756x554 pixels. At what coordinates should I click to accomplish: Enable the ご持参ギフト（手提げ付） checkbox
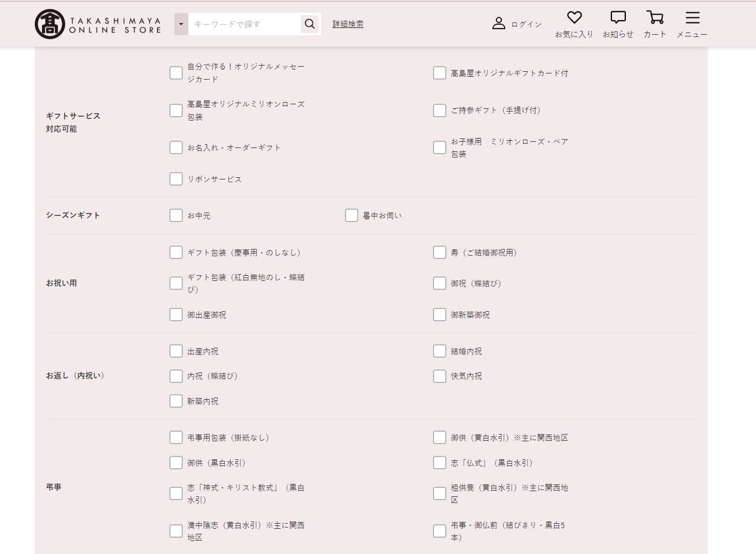[x=440, y=110]
